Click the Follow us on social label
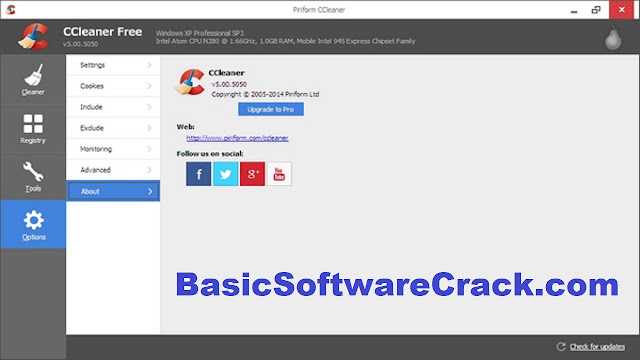640x360 pixels. click(210, 153)
